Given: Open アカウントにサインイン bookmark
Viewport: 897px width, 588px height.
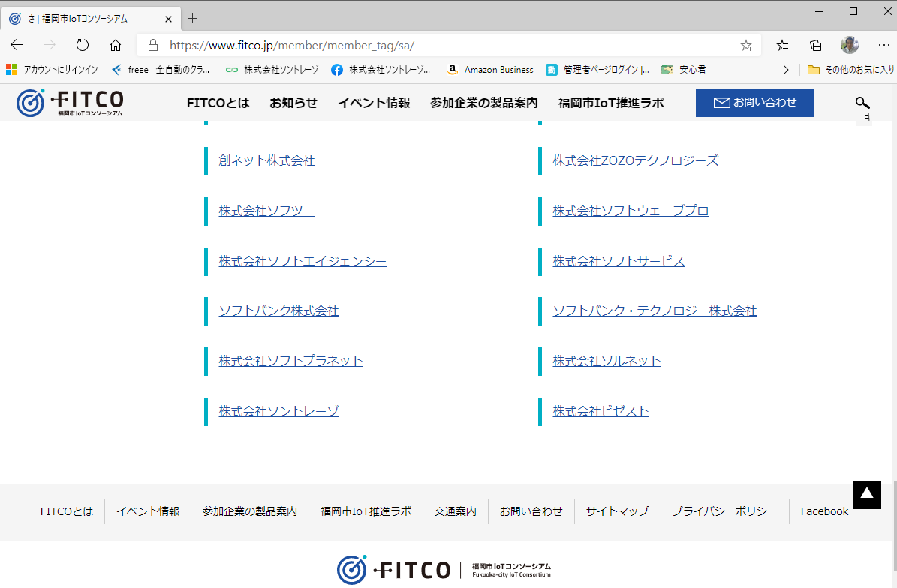Looking at the screenshot, I should [x=52, y=69].
